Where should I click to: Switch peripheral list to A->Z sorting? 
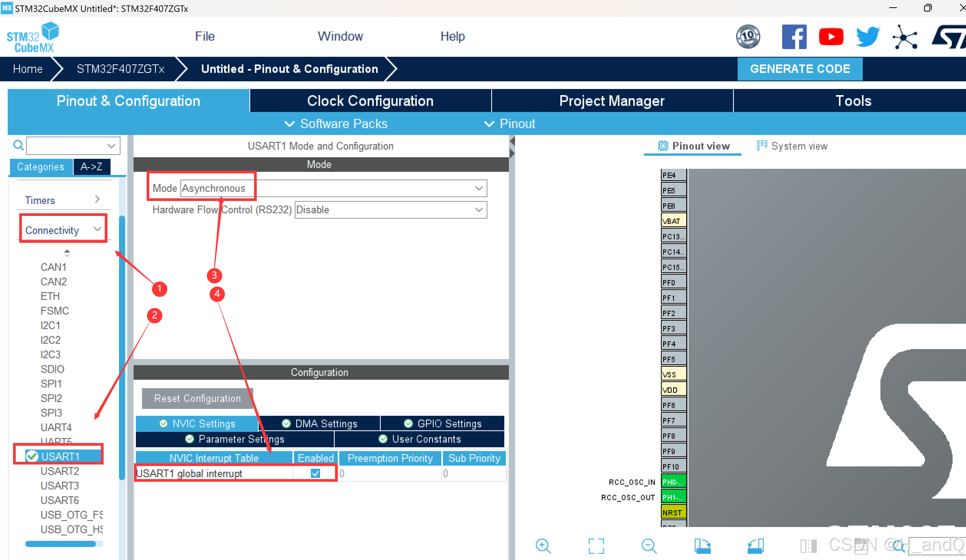[x=91, y=167]
